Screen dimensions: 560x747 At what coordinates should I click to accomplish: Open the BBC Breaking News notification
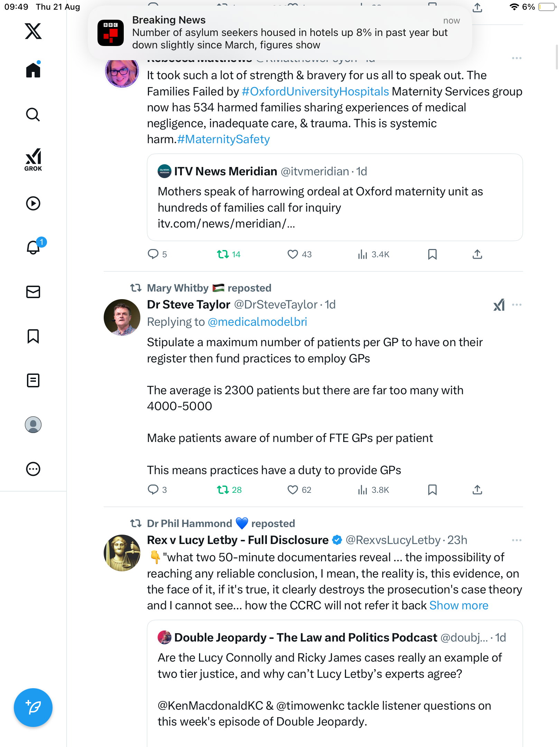pos(280,33)
